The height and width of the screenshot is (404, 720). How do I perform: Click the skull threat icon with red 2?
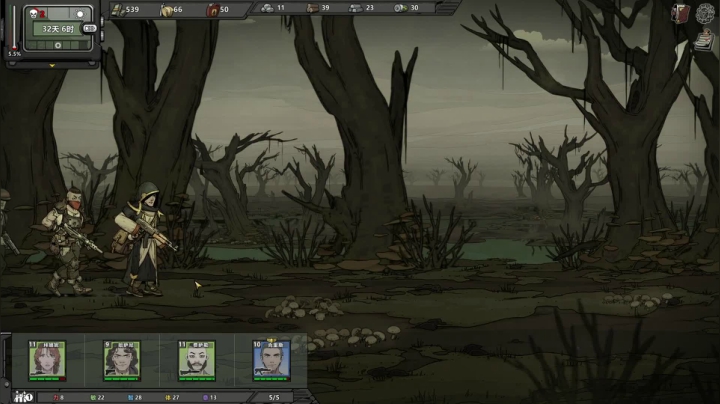[37, 14]
